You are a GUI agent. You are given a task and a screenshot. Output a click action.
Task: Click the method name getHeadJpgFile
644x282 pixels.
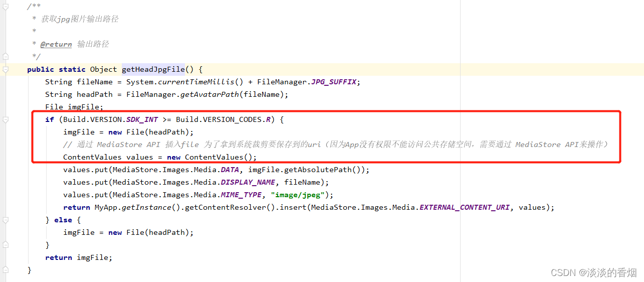tap(153, 69)
